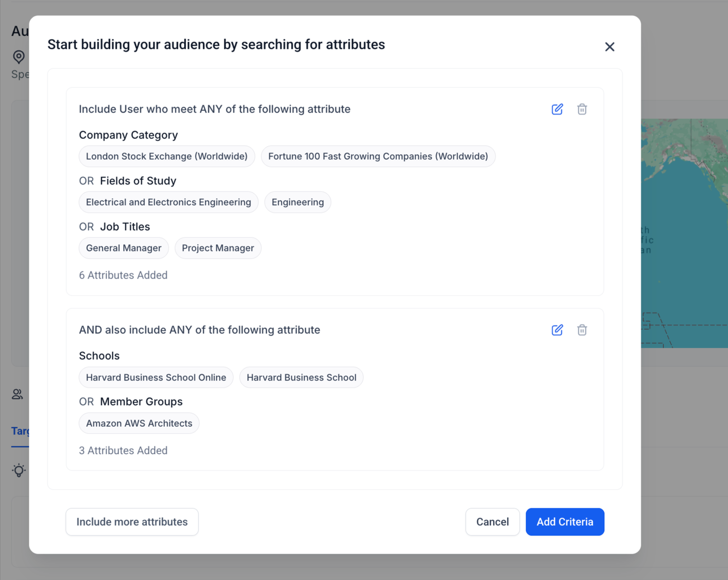The height and width of the screenshot is (580, 728).
Task: Click the Project Manager chip
Action: pyautogui.click(x=218, y=248)
